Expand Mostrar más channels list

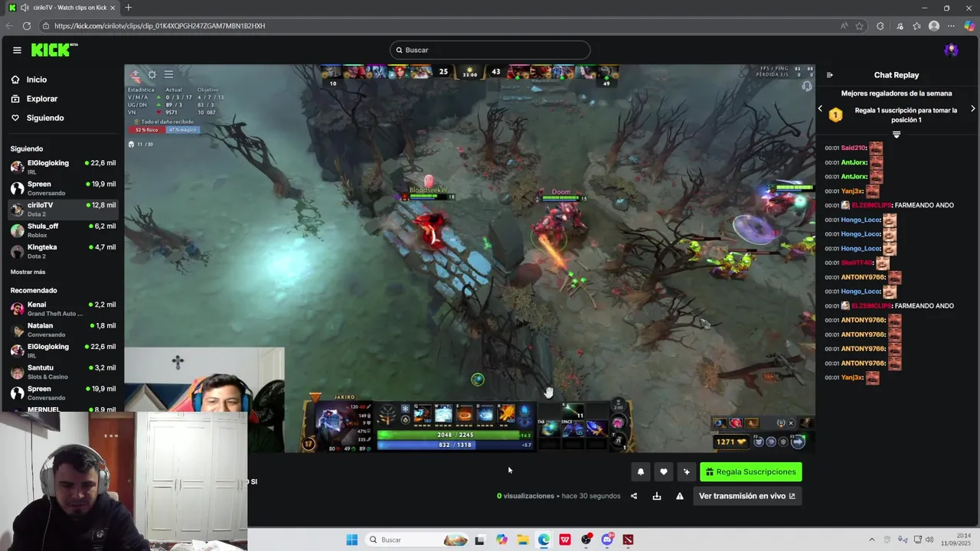[x=28, y=272]
